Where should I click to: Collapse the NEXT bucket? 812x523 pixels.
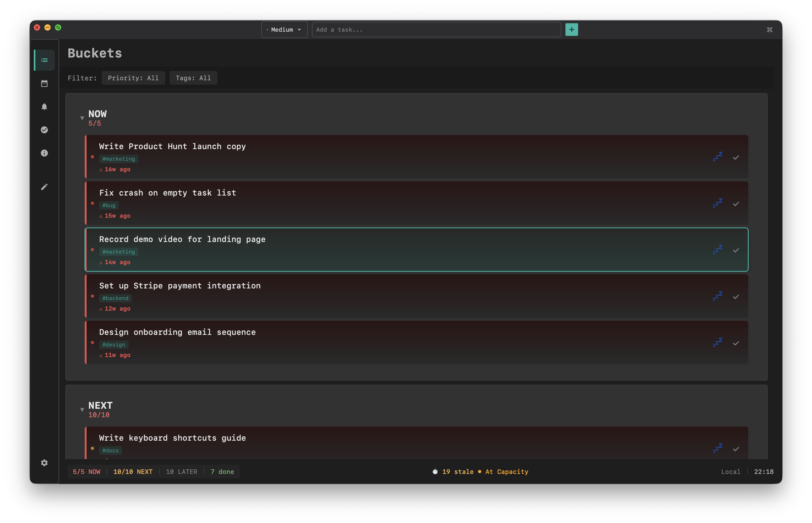(82, 410)
